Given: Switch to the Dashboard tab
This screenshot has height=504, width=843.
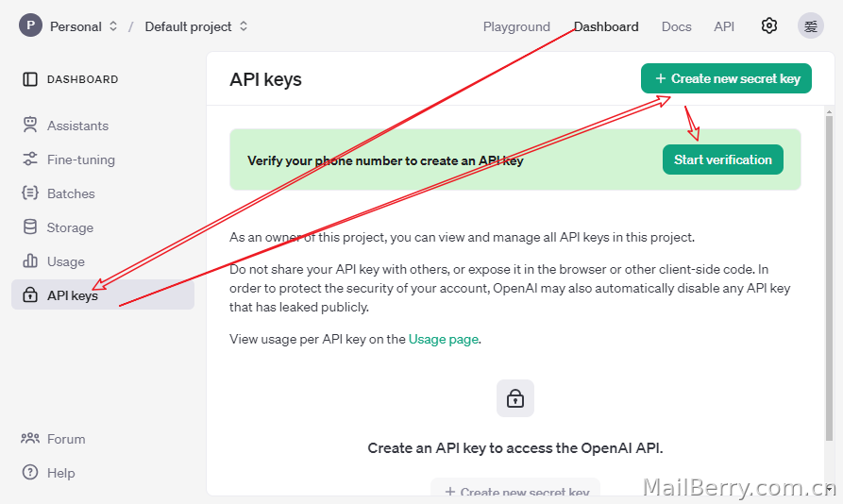Looking at the screenshot, I should pyautogui.click(x=606, y=26).
